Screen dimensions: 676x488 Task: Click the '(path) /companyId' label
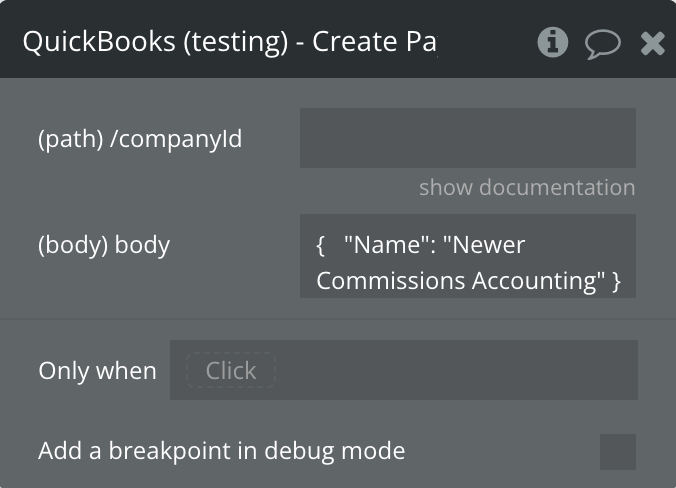coord(140,138)
